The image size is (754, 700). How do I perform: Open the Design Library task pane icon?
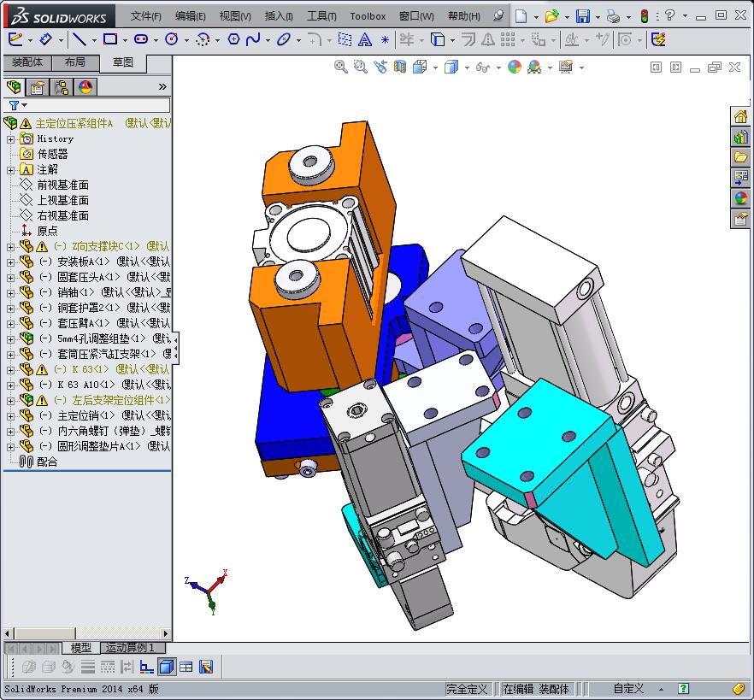pos(740,137)
